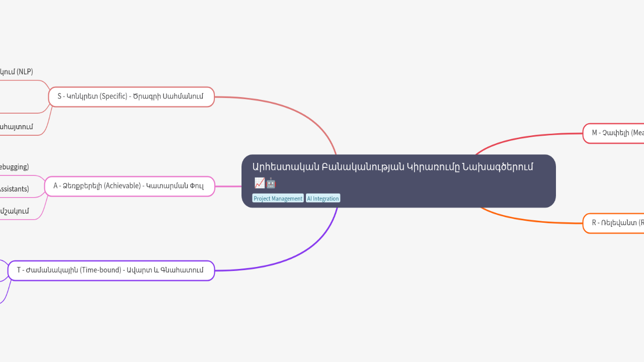
Task: Click the child node ending with 'ebugging)'
Action: [14, 167]
